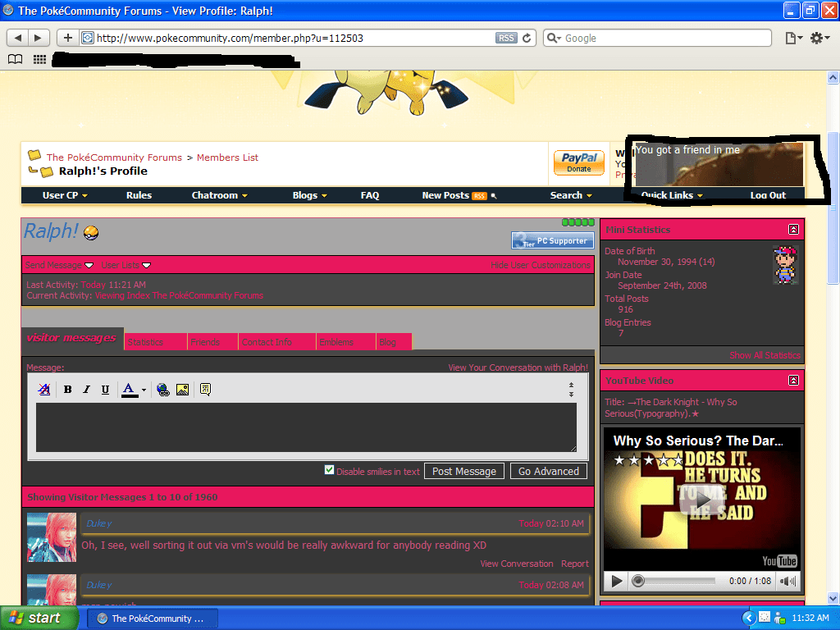Add a bookmark with the plus button
840x630 pixels.
coord(67,38)
